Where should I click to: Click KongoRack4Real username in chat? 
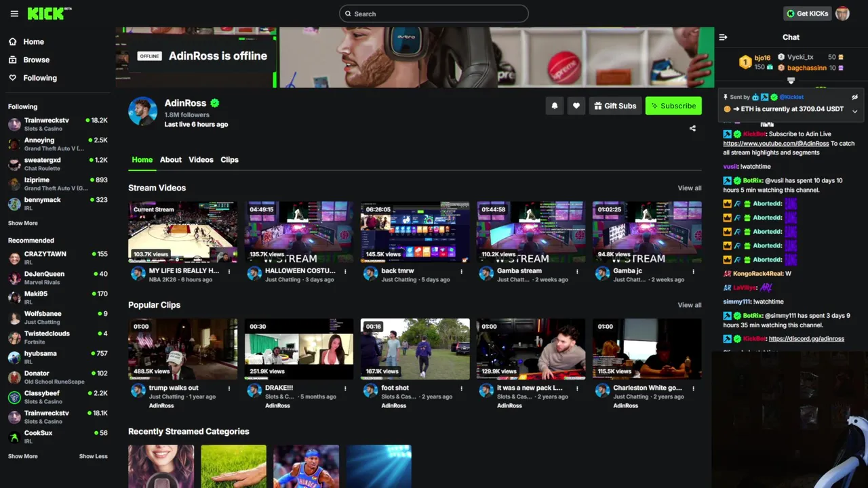coord(757,274)
